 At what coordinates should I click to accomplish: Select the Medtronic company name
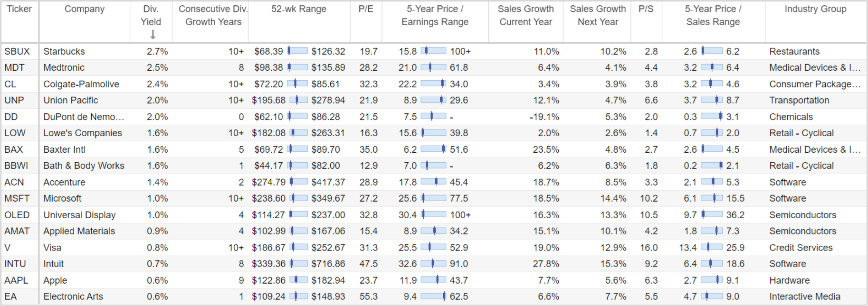click(64, 67)
